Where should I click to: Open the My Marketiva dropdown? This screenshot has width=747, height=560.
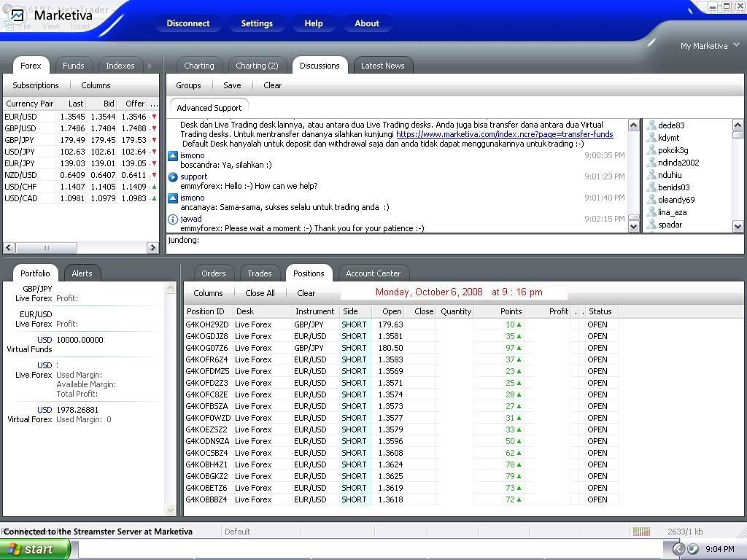(x=709, y=46)
